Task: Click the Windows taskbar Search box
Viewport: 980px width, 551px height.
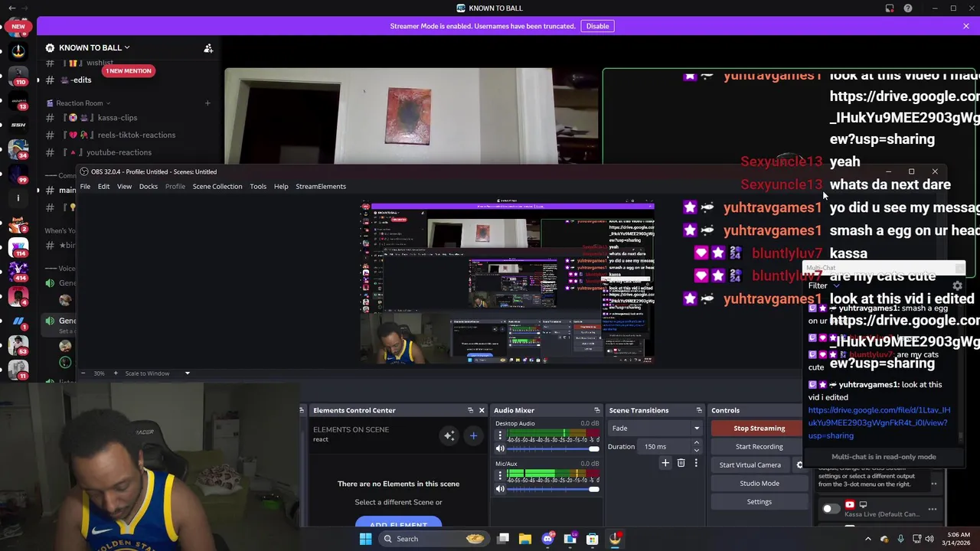Action: [433, 539]
